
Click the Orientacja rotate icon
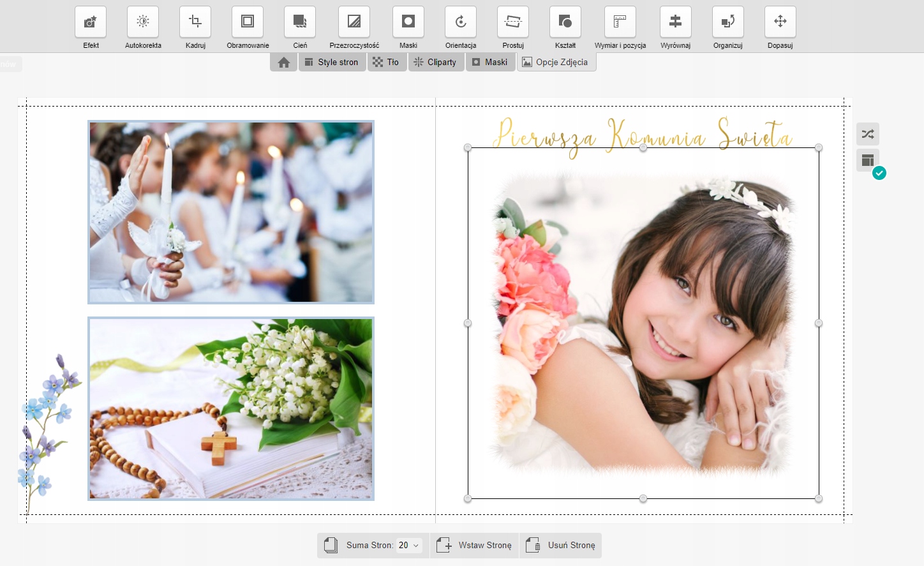(x=461, y=22)
